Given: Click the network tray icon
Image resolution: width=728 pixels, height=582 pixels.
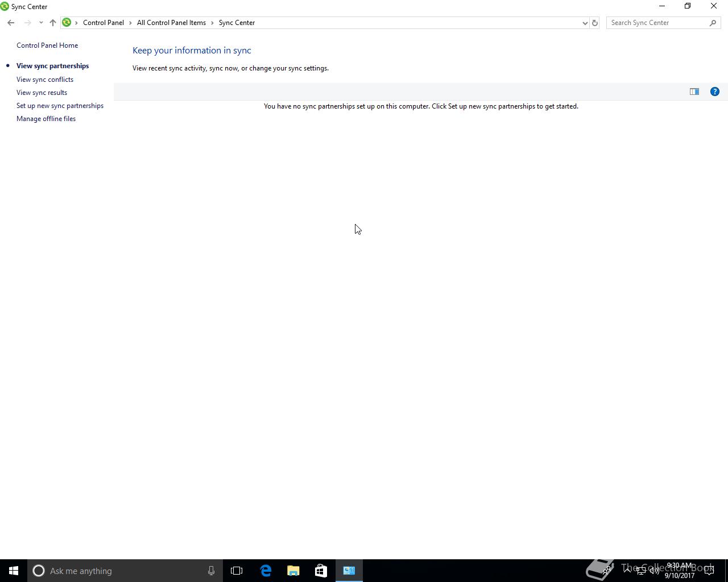Looking at the screenshot, I should pyautogui.click(x=641, y=571).
